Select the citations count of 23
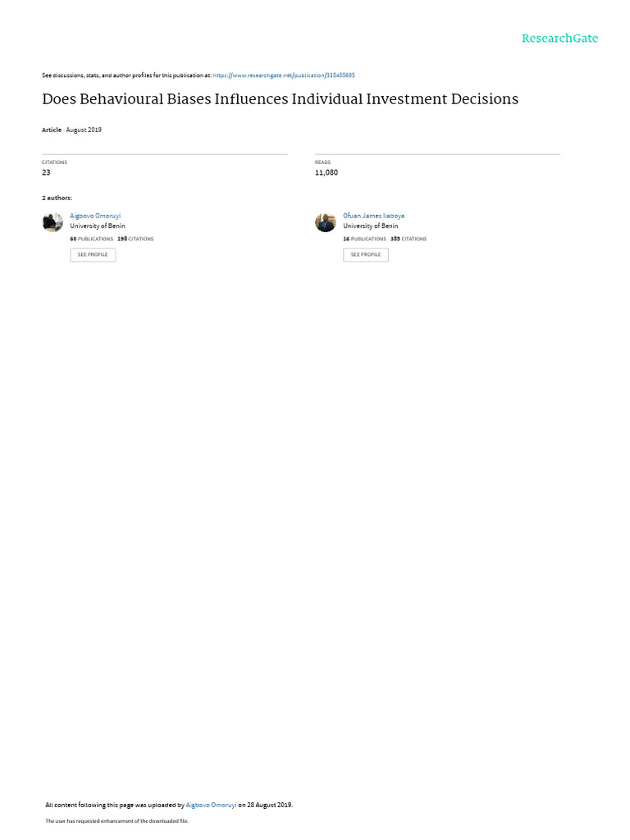This screenshot has width=630, height=840. click(46, 172)
